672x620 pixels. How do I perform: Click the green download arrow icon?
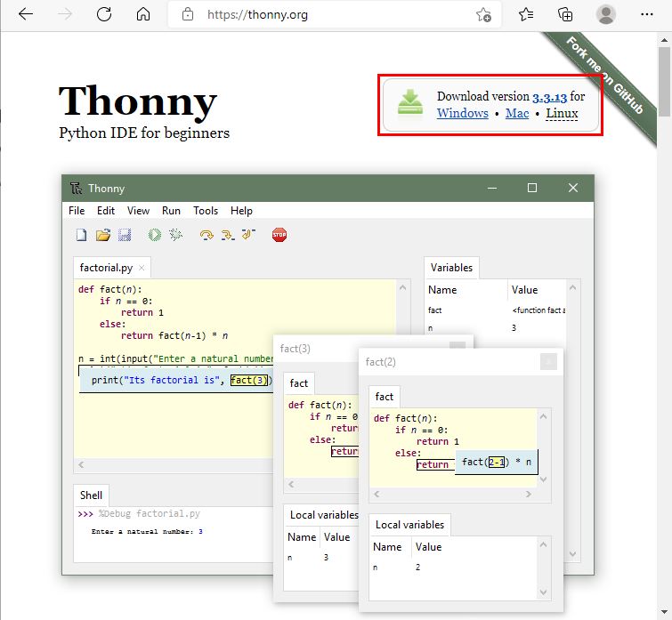tap(409, 102)
